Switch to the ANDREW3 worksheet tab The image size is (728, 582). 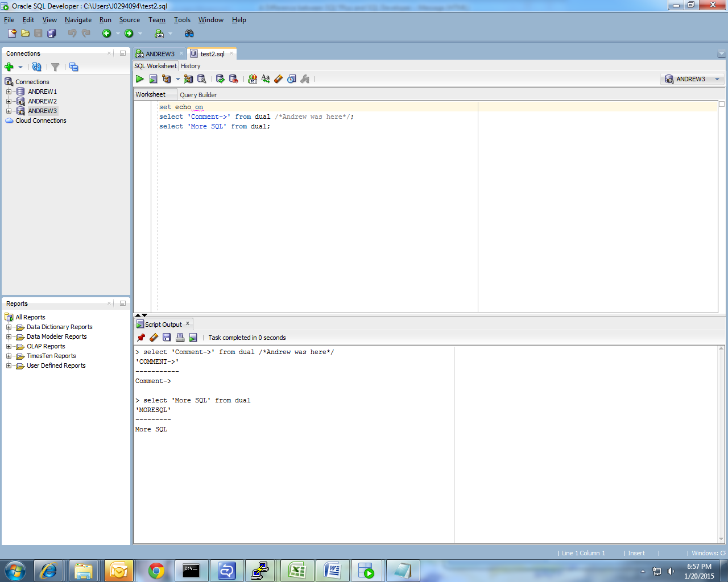[x=159, y=54]
